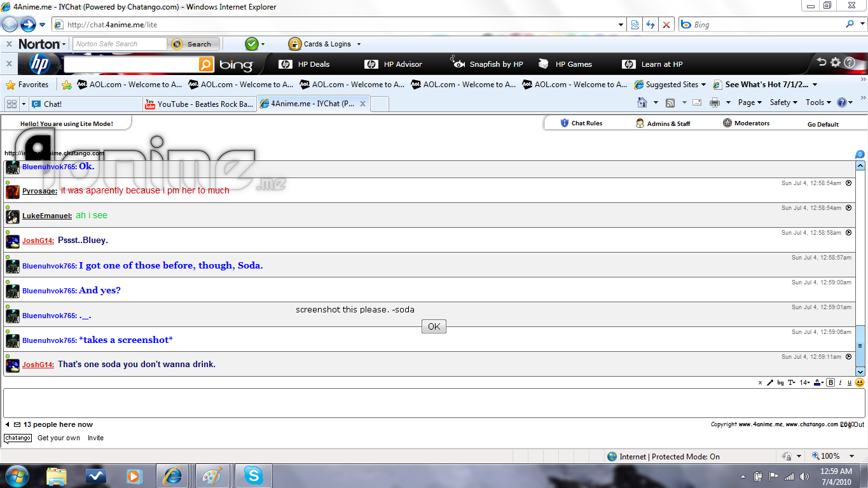The width and height of the screenshot is (868, 488).
Task: Open the font size 14 dropdown
Action: 804,382
